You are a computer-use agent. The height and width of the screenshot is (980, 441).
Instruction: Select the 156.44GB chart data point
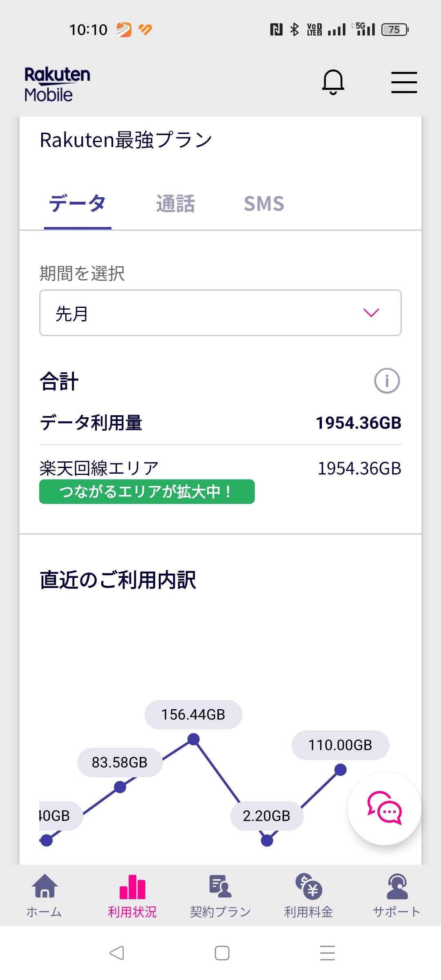point(194,739)
